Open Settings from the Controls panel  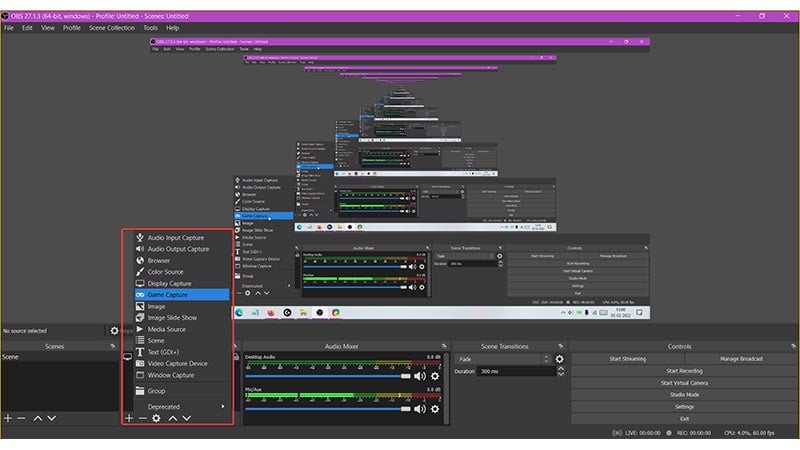point(684,407)
